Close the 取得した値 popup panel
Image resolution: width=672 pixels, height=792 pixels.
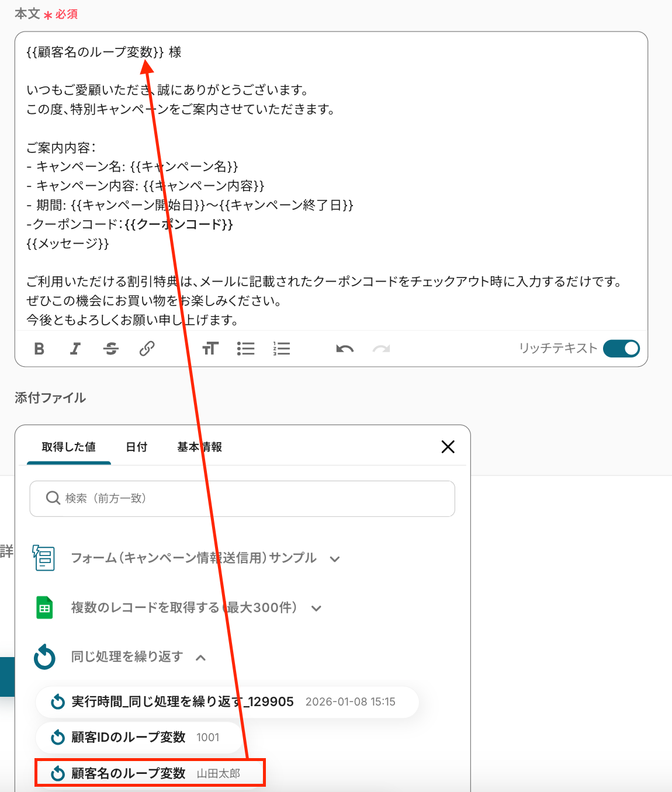click(x=448, y=447)
